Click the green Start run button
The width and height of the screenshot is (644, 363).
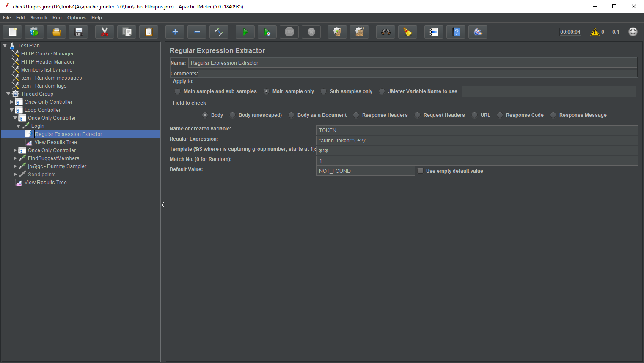click(x=245, y=32)
